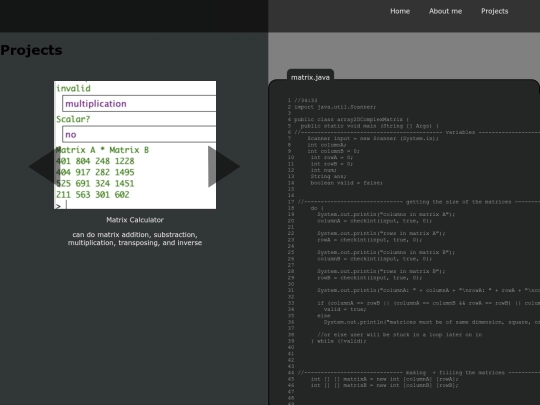Click the 'Scalar?' prompt in the screenshot
Viewport: 540px width, 405px height.
click(73, 119)
